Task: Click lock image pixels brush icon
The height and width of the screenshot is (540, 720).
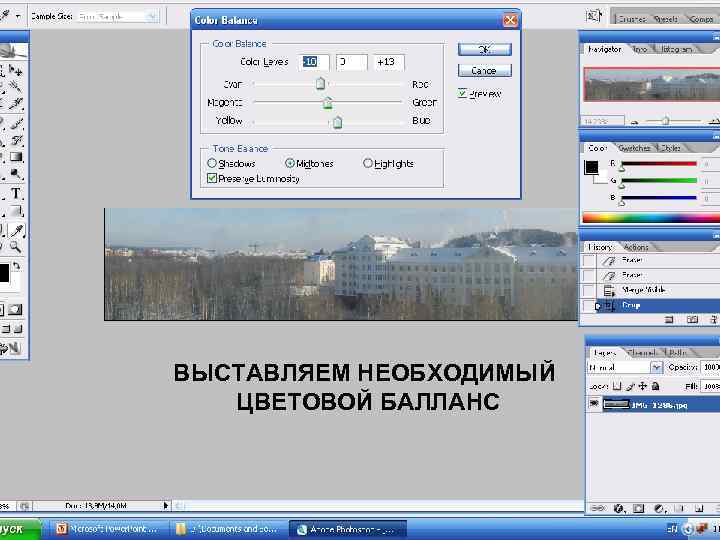Action: tap(630, 386)
